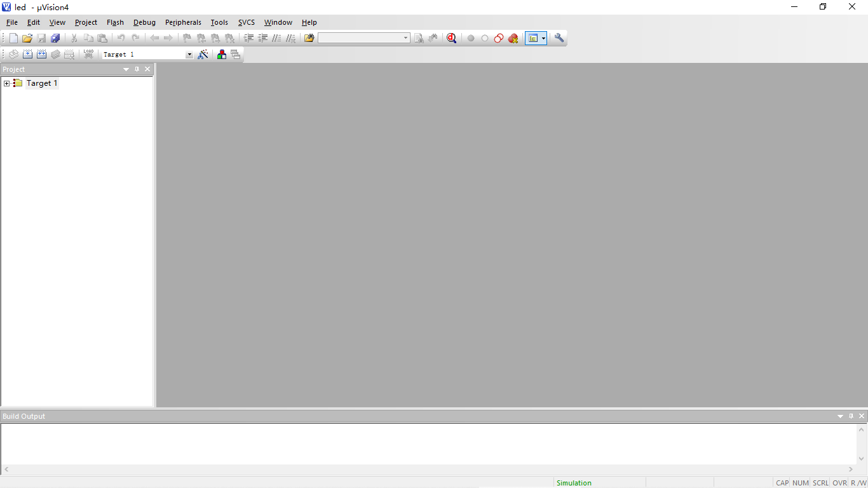Open the Tools menu
Image resolution: width=868 pixels, height=488 pixels.
(219, 22)
